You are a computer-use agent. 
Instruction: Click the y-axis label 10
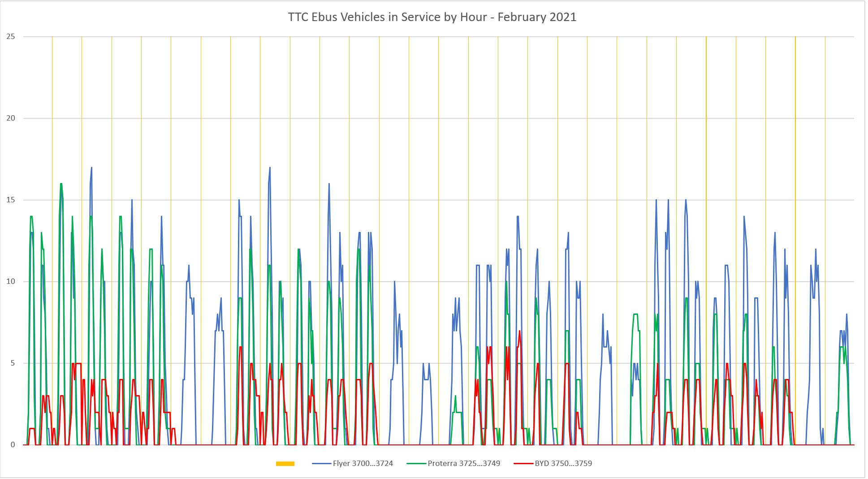tap(11, 282)
